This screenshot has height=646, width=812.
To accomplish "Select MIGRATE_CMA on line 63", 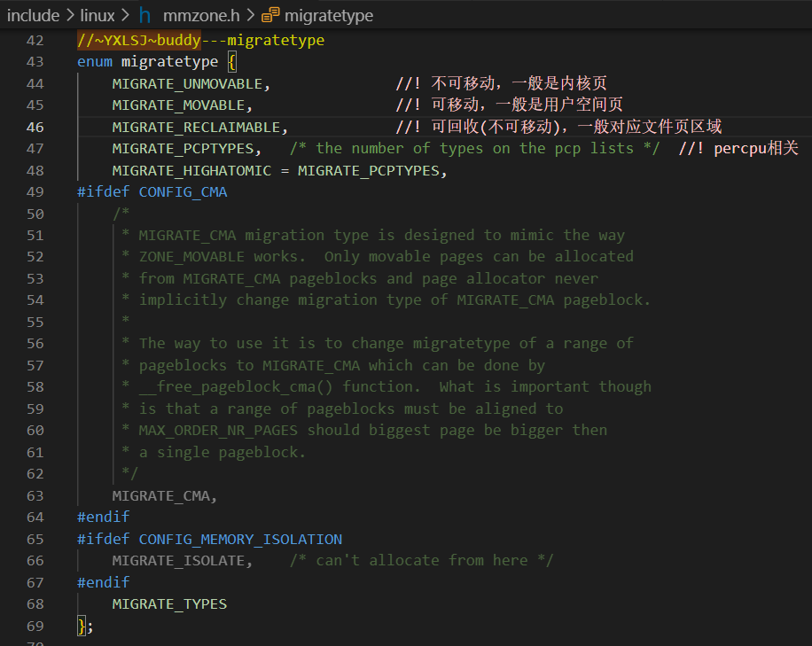I will 164,495.
